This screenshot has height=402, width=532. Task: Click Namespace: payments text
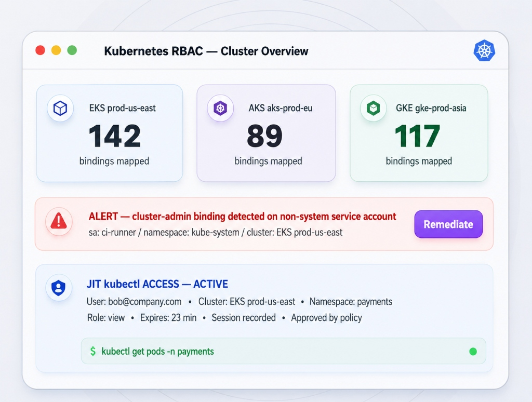tap(351, 302)
